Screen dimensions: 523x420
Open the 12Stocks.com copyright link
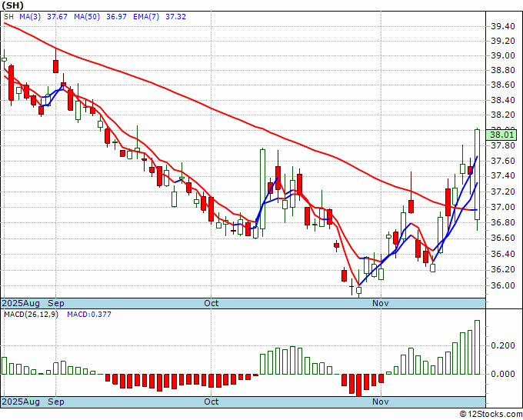pos(491,415)
